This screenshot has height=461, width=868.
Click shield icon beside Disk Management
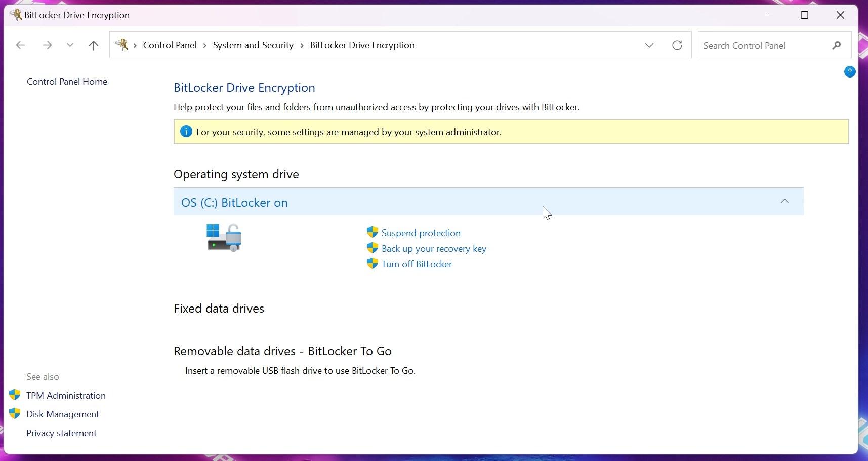(15, 413)
